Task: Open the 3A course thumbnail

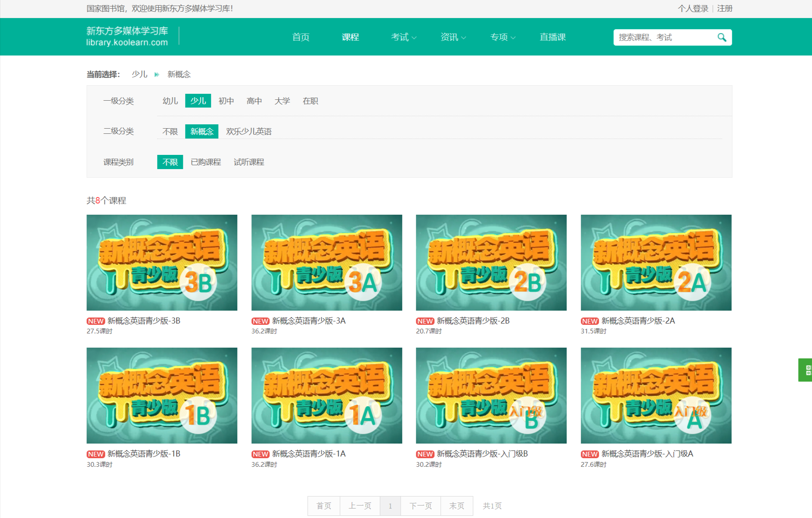Action: (327, 262)
